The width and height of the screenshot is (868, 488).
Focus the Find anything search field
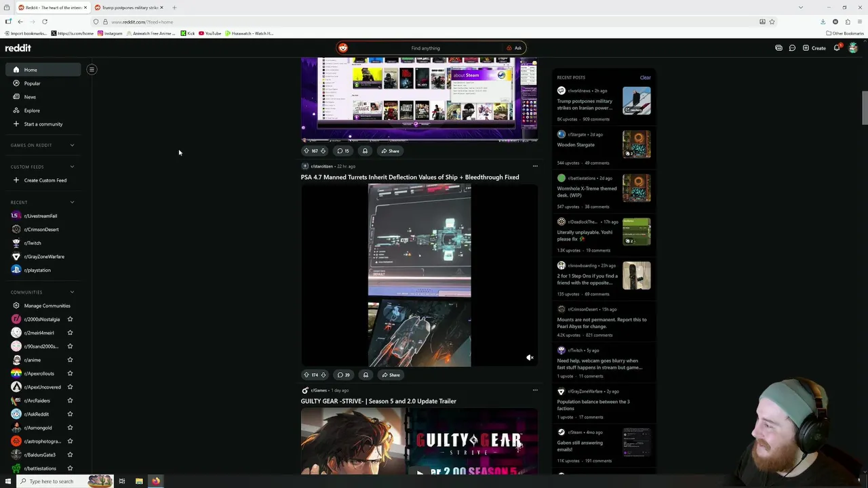point(425,48)
